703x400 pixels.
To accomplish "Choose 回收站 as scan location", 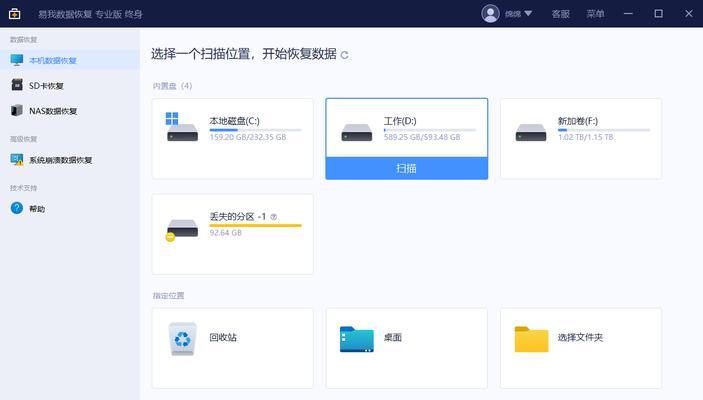I will coord(232,348).
